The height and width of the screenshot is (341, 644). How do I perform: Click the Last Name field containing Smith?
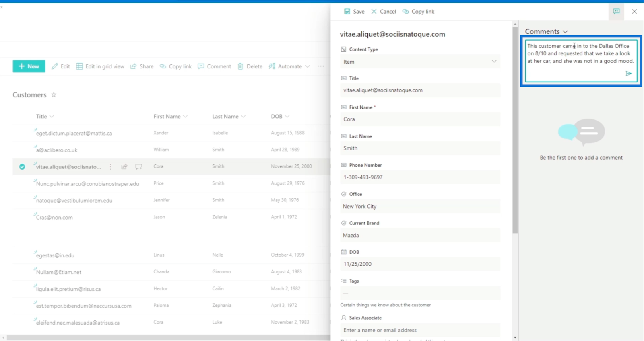coord(420,148)
